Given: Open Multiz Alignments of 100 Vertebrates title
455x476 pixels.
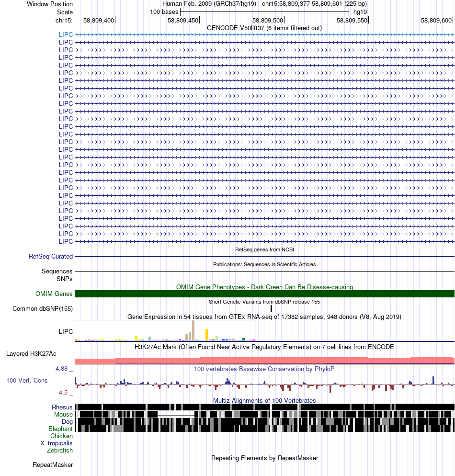Looking at the screenshot, I should pyautogui.click(x=264, y=400).
